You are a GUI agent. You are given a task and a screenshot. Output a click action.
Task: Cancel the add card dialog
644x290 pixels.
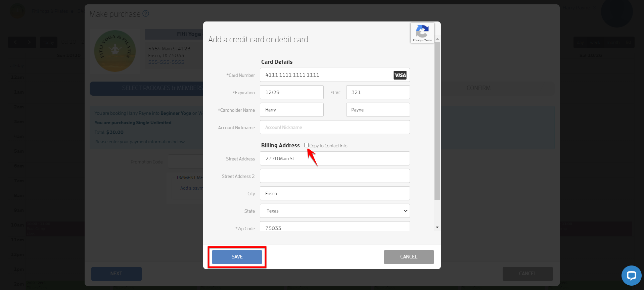click(409, 257)
